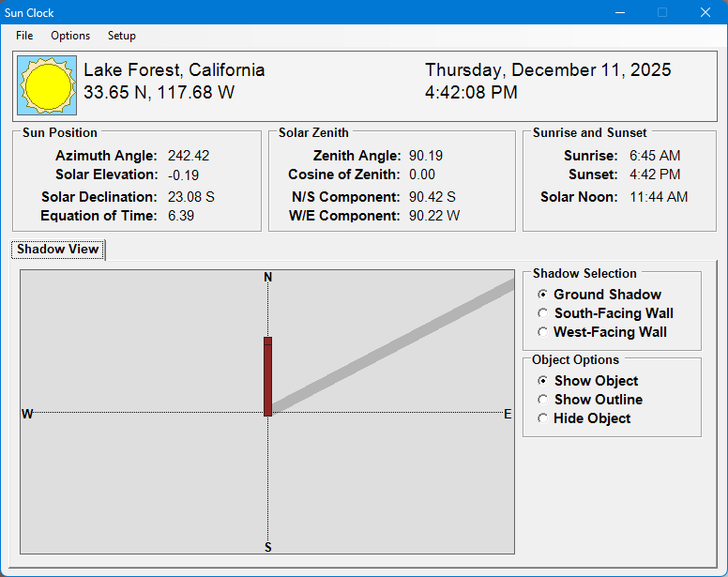Click the red object in the shadow view
The width and height of the screenshot is (728, 577).
click(x=267, y=375)
